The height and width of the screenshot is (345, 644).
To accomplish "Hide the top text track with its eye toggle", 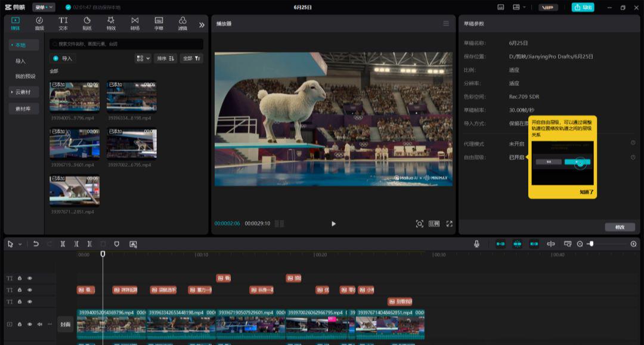I will coord(29,278).
